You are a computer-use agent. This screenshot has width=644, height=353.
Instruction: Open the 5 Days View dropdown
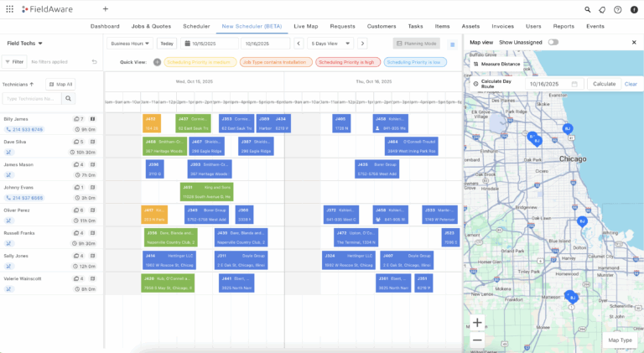(328, 43)
